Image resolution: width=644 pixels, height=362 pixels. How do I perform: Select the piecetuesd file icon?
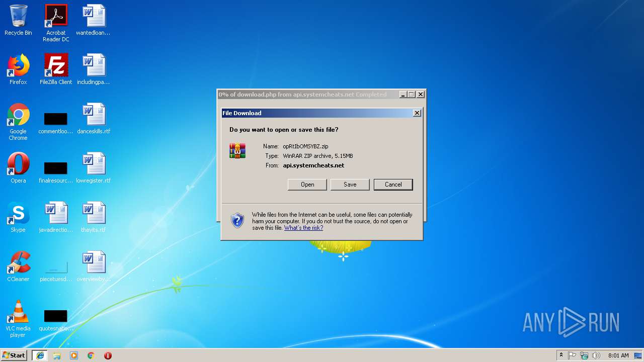pos(56,270)
